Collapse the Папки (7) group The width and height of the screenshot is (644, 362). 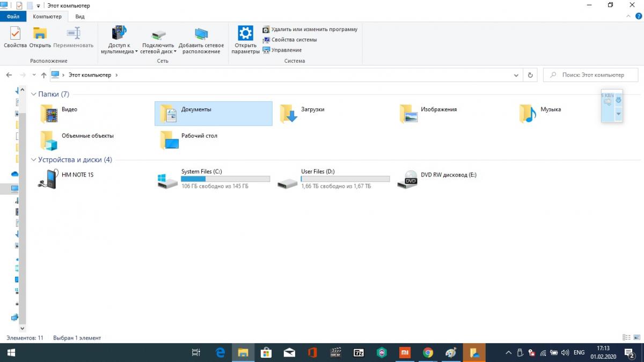click(34, 94)
